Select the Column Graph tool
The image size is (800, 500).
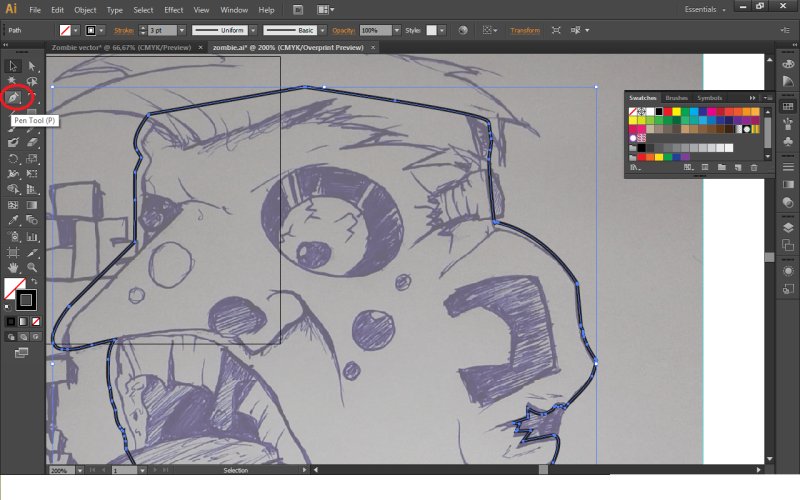tap(32, 236)
